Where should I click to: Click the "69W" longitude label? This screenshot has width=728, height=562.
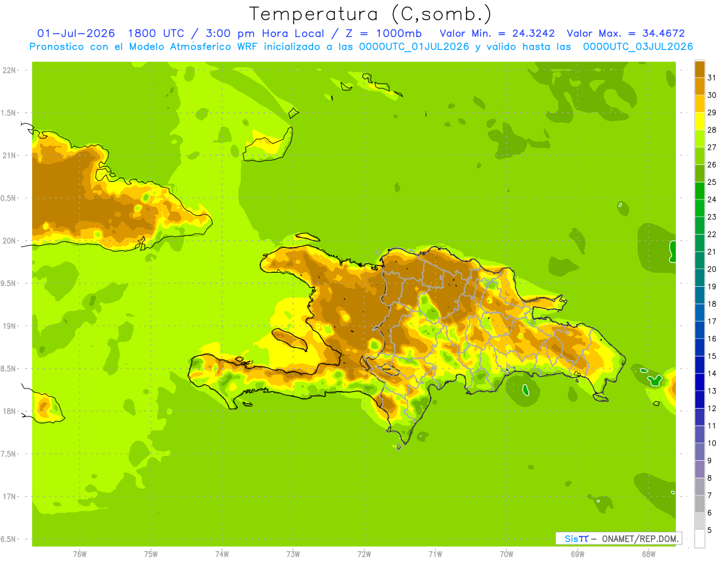tap(577, 554)
